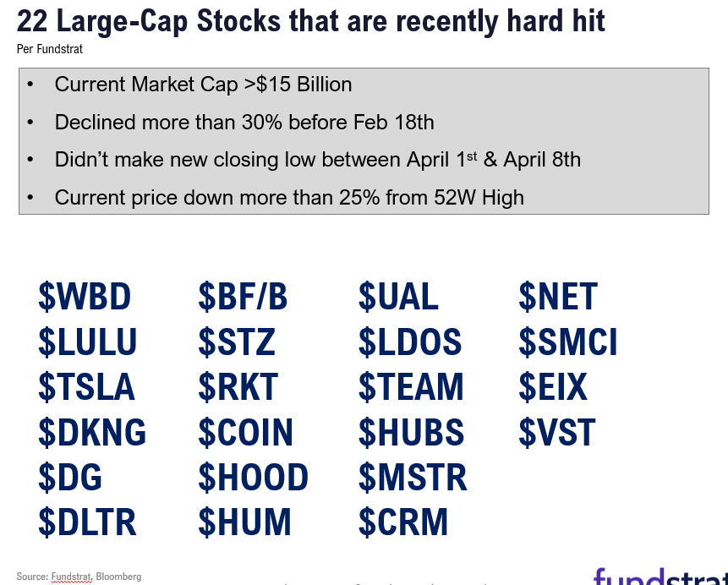Select the $UAL ticker symbol
728x585 pixels.
point(399,297)
